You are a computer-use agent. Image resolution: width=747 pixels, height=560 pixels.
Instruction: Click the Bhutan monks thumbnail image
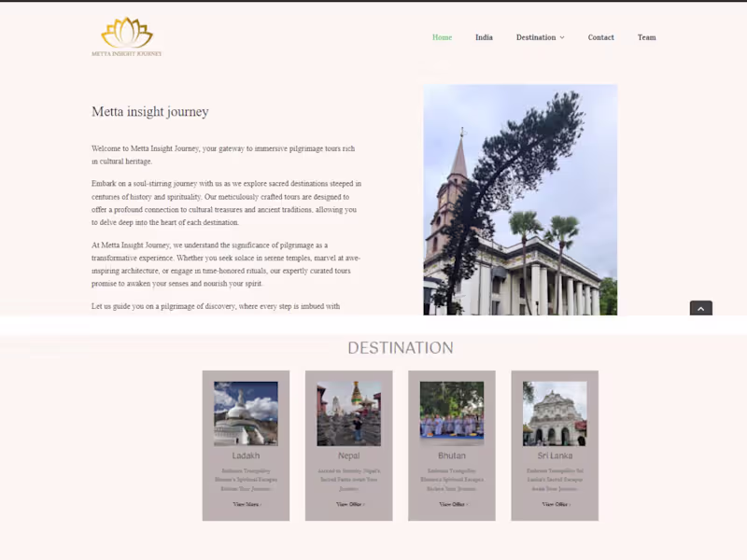coord(451,412)
